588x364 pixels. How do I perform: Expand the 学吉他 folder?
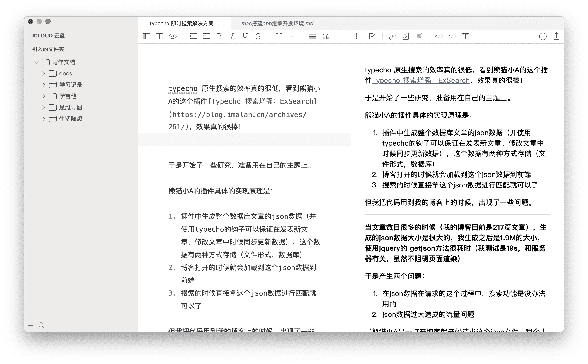[x=44, y=96]
